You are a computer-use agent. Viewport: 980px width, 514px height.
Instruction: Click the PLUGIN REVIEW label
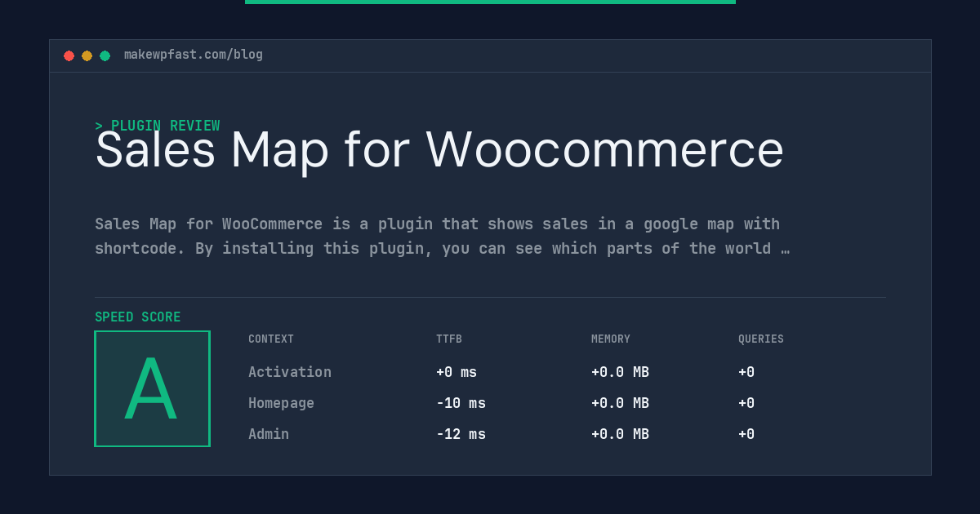tap(158, 126)
